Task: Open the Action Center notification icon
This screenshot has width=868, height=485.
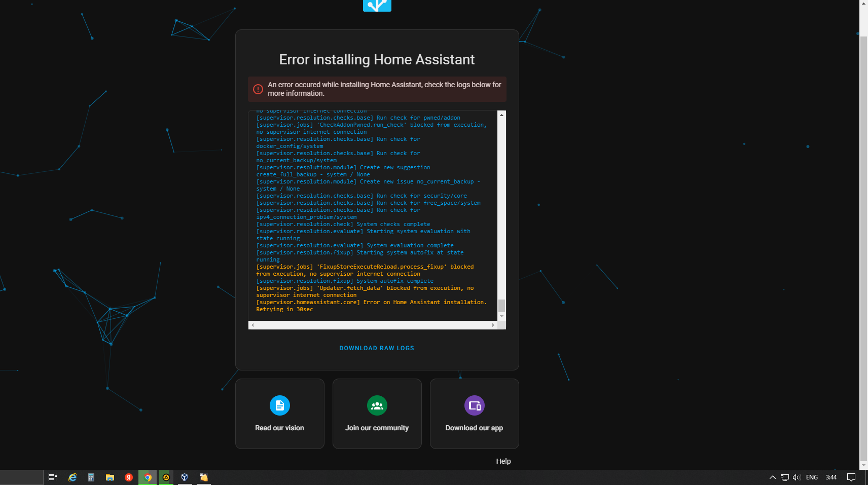Action: coord(851,477)
